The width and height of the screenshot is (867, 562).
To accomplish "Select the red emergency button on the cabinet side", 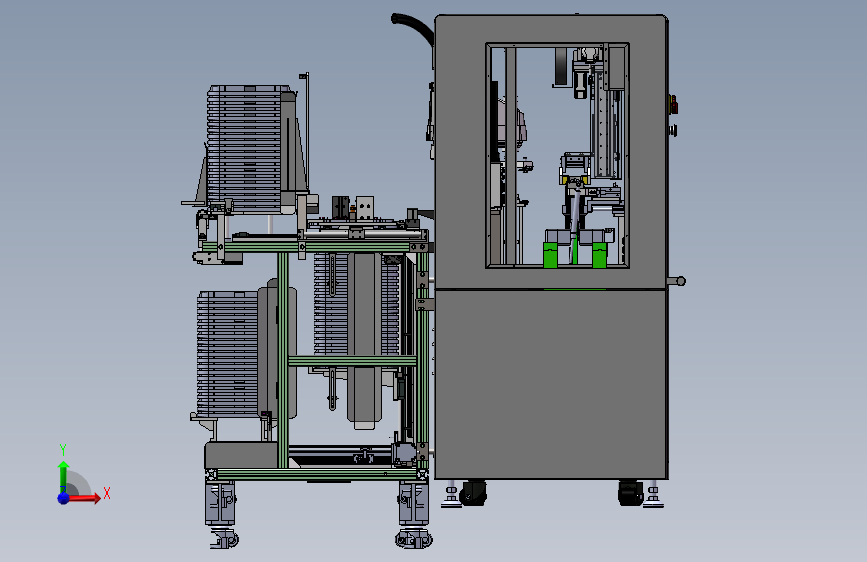I will click(x=673, y=104).
